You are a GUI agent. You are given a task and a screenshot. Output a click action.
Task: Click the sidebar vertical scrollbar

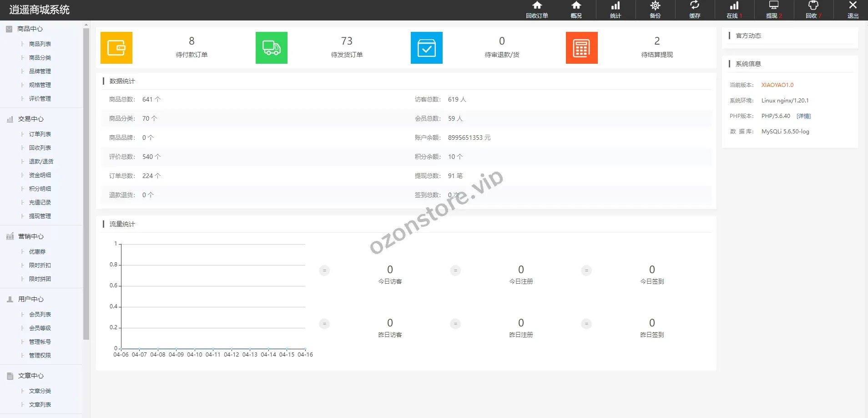pos(86,182)
